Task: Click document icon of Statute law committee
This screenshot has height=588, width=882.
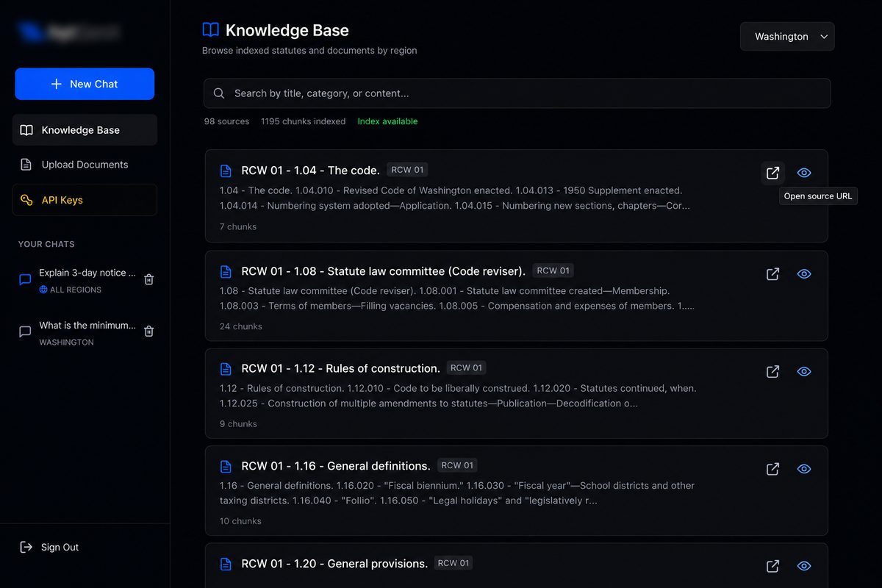Action: (226, 271)
